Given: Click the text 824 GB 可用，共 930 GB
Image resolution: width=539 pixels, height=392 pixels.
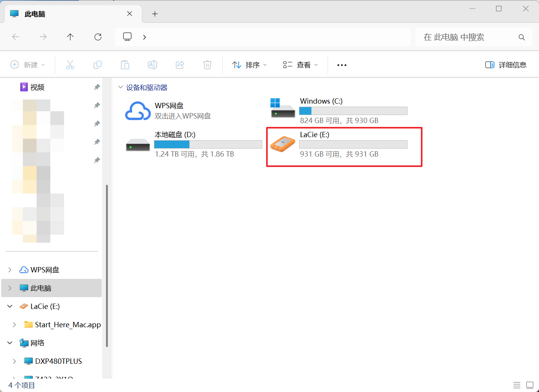Looking at the screenshot, I should [339, 120].
